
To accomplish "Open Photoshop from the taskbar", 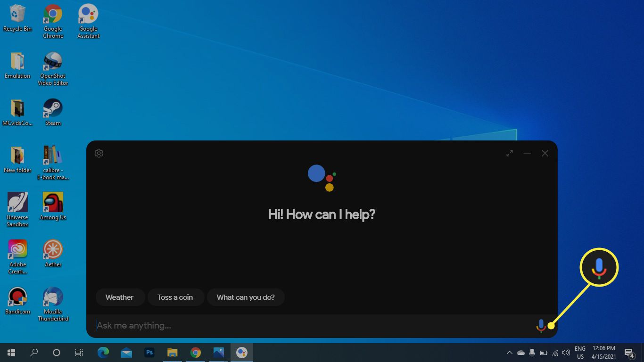I will click(x=149, y=353).
